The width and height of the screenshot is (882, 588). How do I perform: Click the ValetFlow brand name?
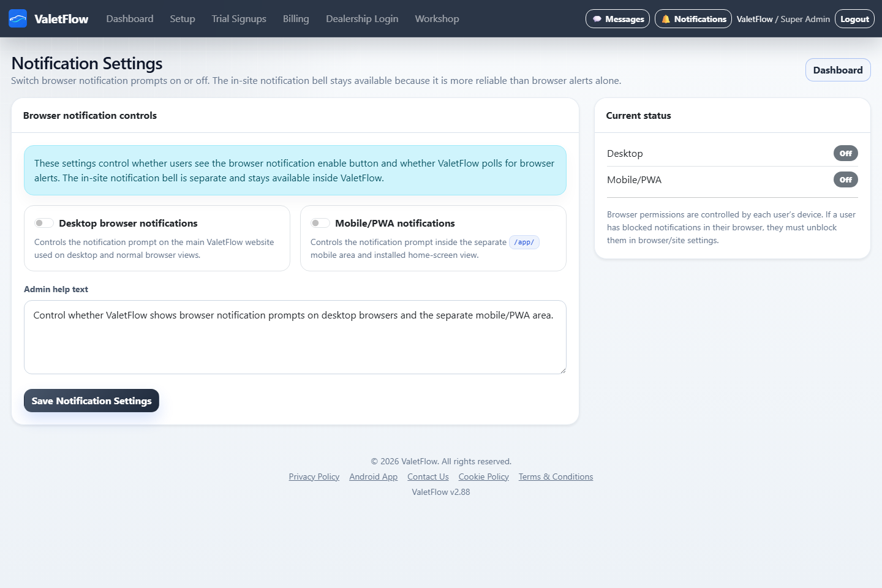coord(61,19)
